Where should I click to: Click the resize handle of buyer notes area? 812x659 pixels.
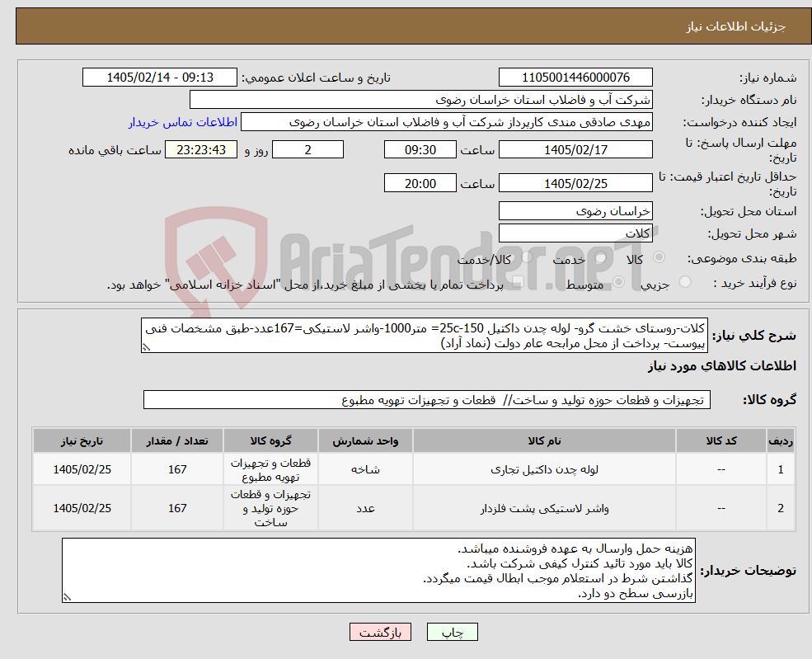click(x=67, y=597)
